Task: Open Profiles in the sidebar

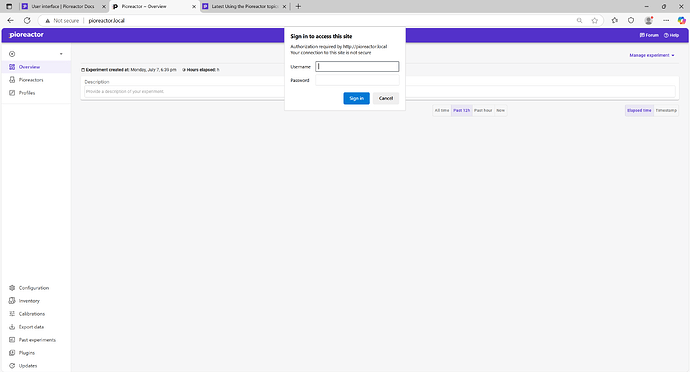Action: [35, 93]
